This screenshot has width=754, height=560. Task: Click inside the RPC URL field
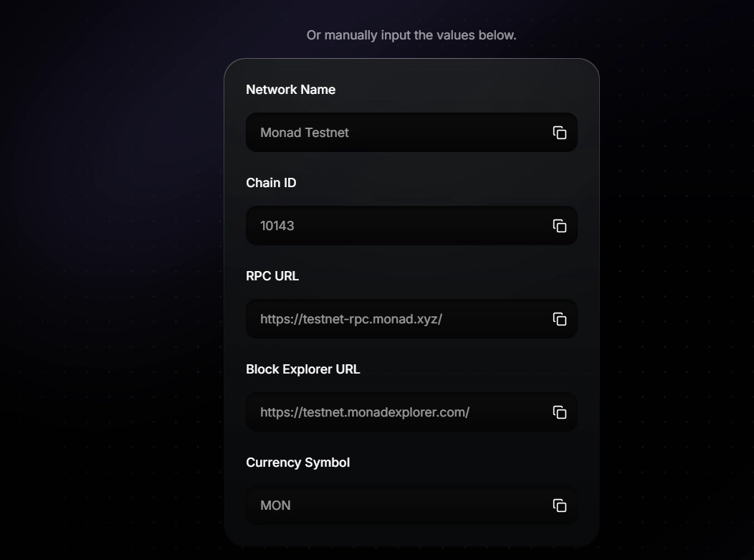394,318
